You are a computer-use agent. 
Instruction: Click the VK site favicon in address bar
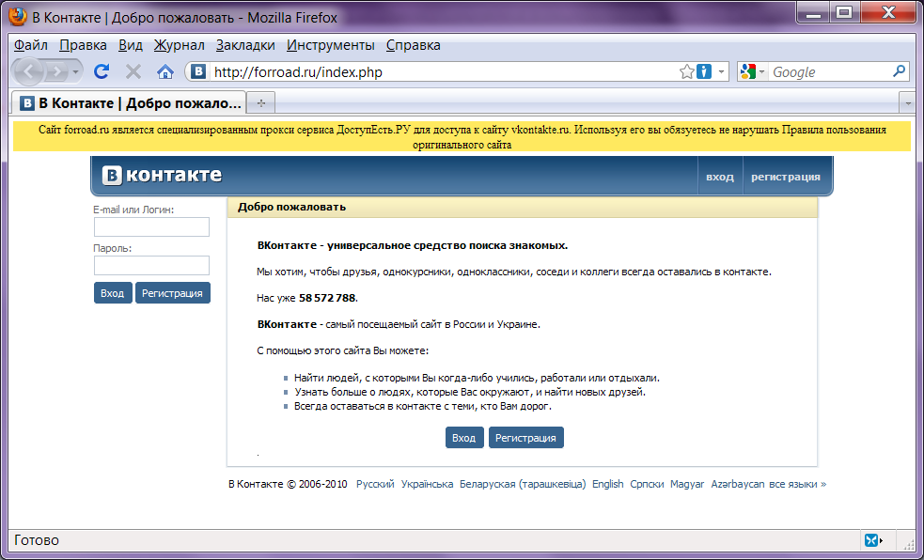[199, 71]
